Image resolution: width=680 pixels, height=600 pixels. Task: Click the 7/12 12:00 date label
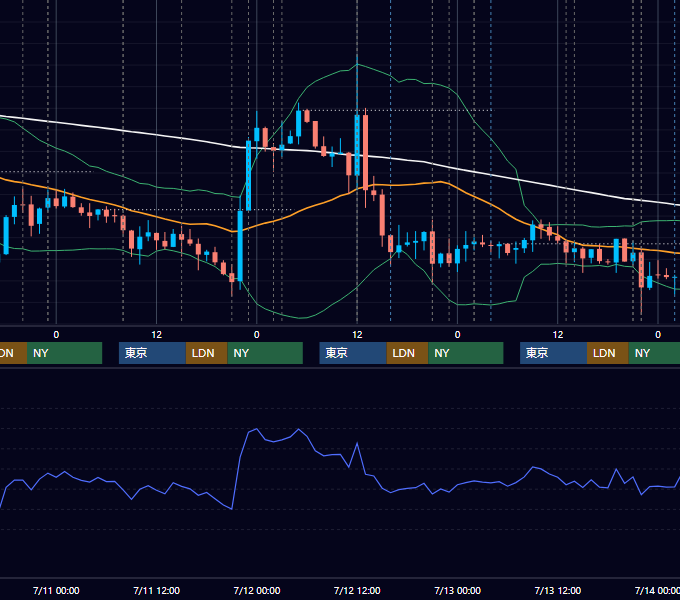357,590
